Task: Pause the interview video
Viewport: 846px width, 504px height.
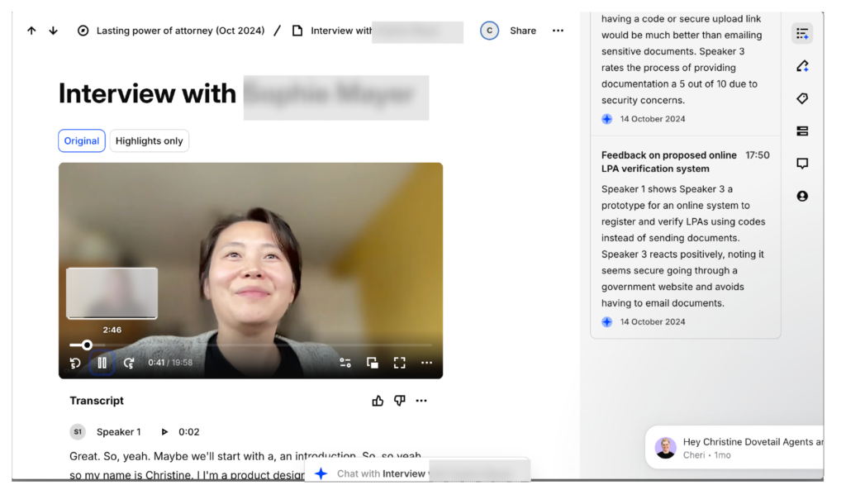Action: (102, 363)
